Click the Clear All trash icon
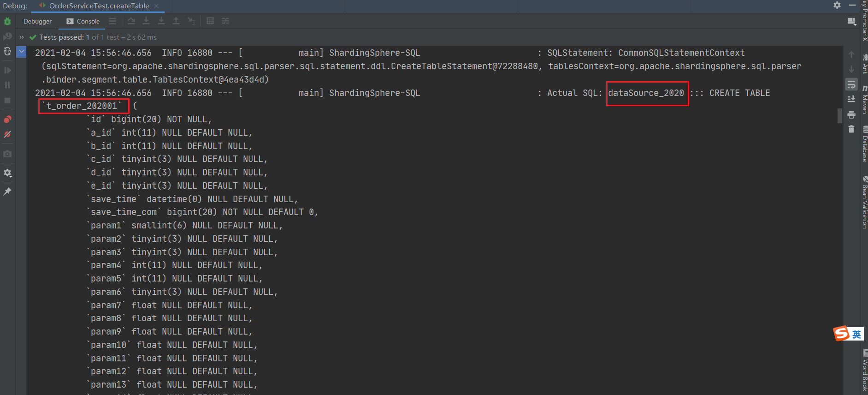This screenshot has width=868, height=395. (x=851, y=129)
